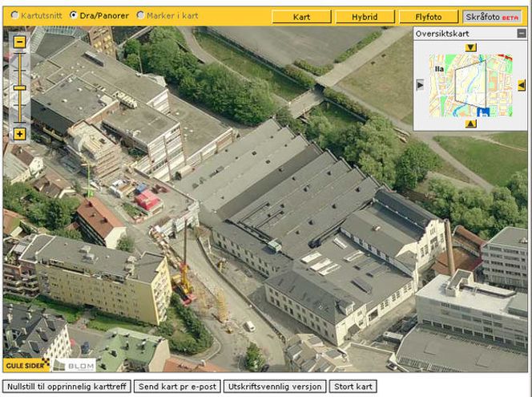
Task: Click the grey arrow left of overview map
Action: (x=420, y=85)
